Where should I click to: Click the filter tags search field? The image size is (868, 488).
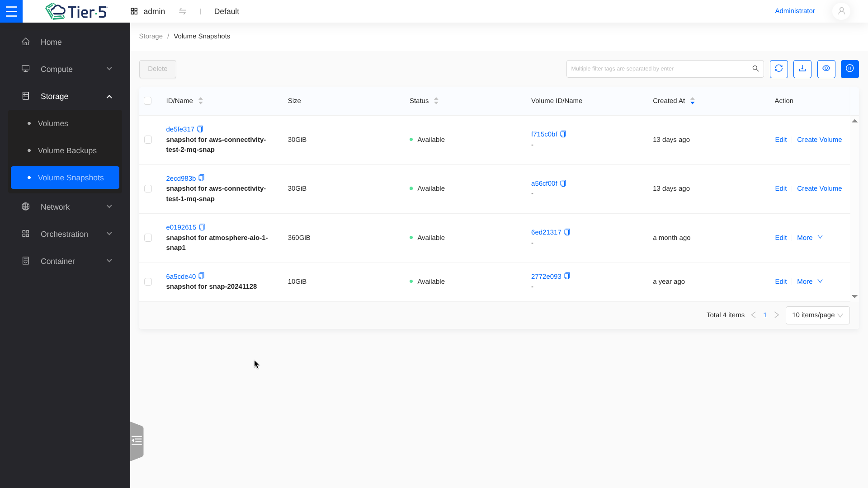658,69
